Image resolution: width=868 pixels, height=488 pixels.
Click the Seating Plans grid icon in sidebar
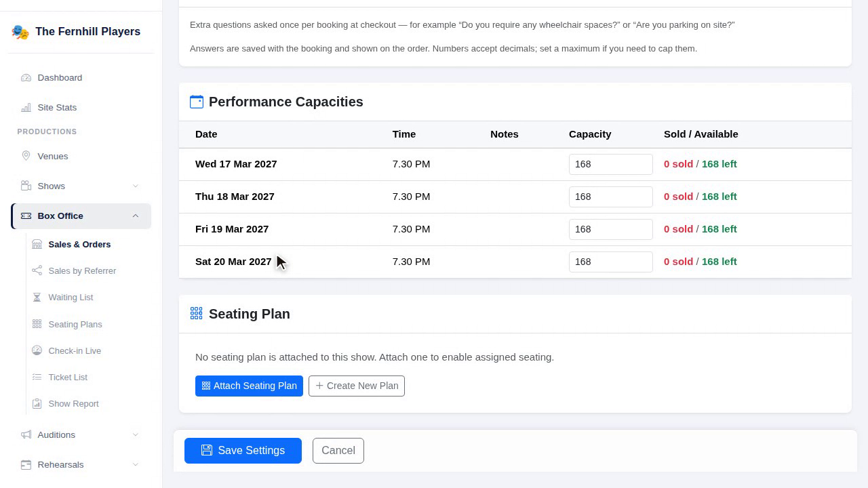[x=37, y=324]
